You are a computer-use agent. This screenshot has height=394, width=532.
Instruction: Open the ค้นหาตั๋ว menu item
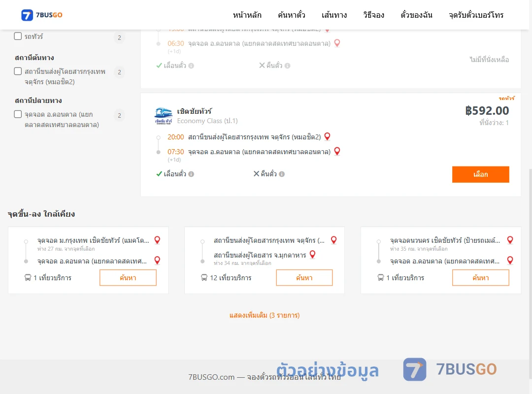(x=292, y=15)
